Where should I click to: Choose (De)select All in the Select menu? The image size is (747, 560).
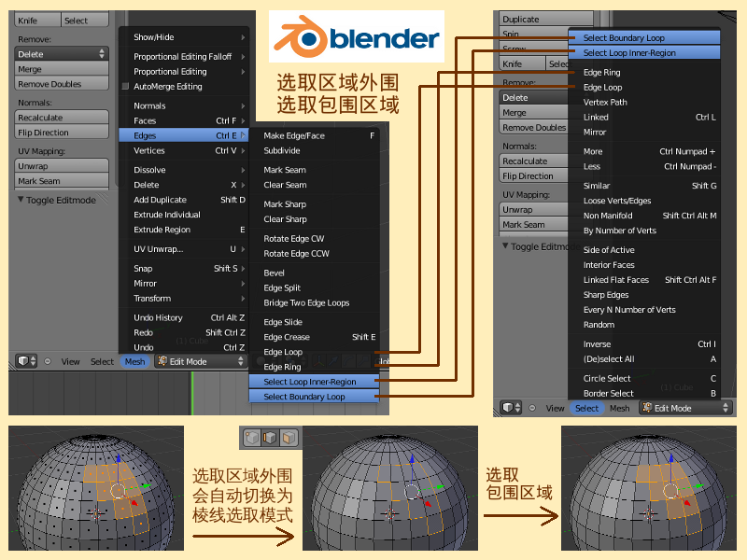pyautogui.click(x=644, y=359)
